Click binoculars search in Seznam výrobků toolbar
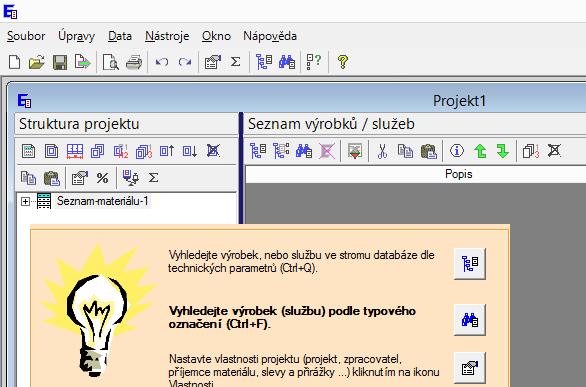This screenshot has width=586, height=387. (304, 151)
